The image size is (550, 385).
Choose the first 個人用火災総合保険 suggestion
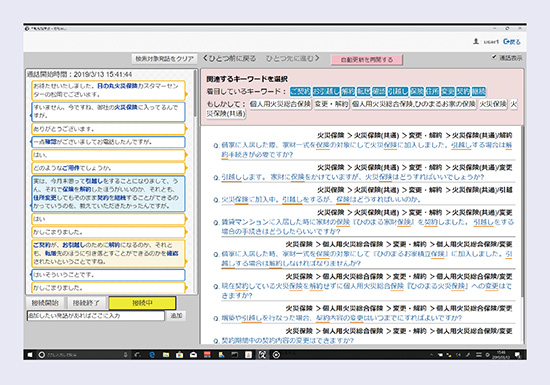pos(280,104)
